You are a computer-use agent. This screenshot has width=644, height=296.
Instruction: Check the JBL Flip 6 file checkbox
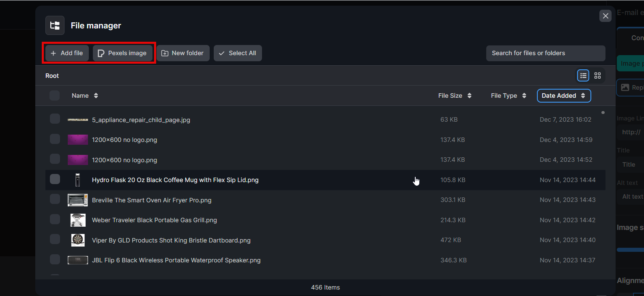tap(55, 260)
